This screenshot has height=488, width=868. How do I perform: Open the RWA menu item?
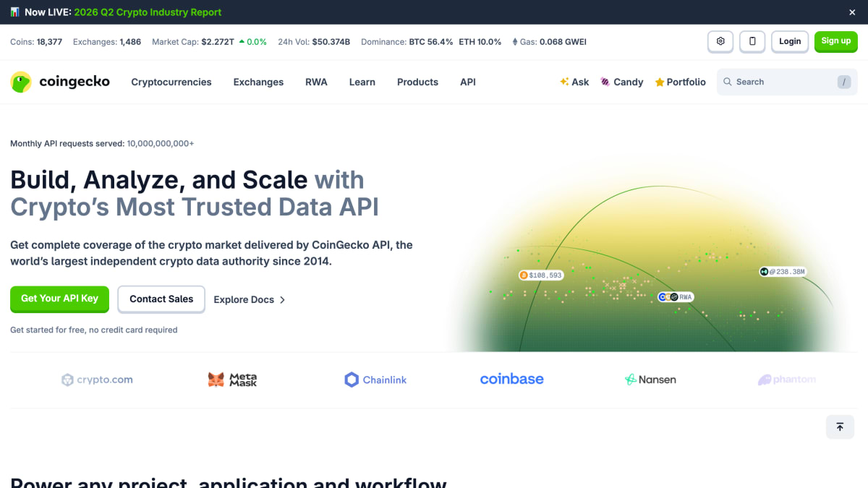(x=316, y=82)
